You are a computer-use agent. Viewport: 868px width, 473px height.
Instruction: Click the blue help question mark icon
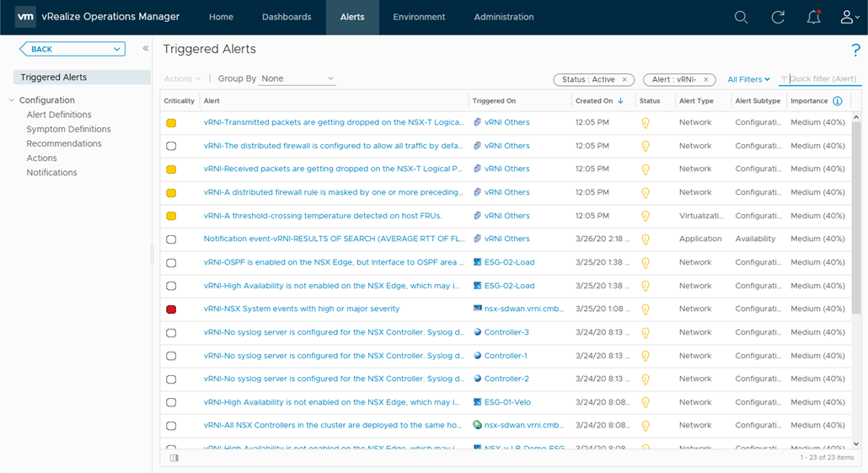[x=856, y=51]
